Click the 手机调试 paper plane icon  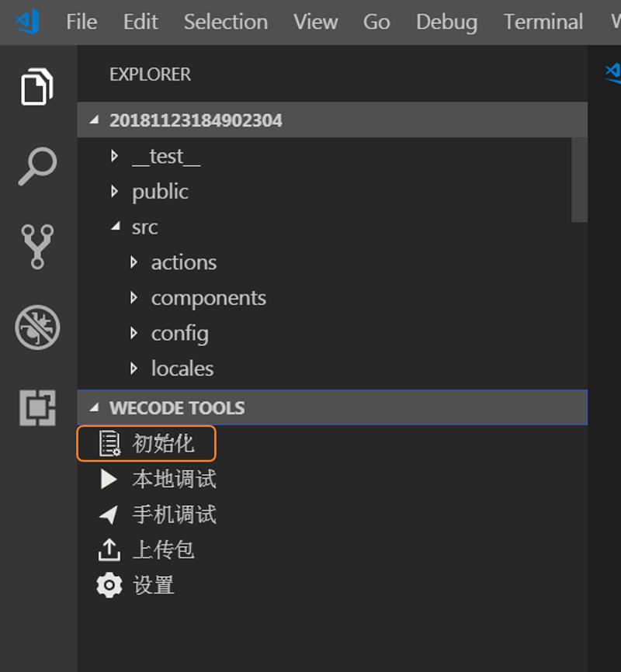[x=109, y=514]
